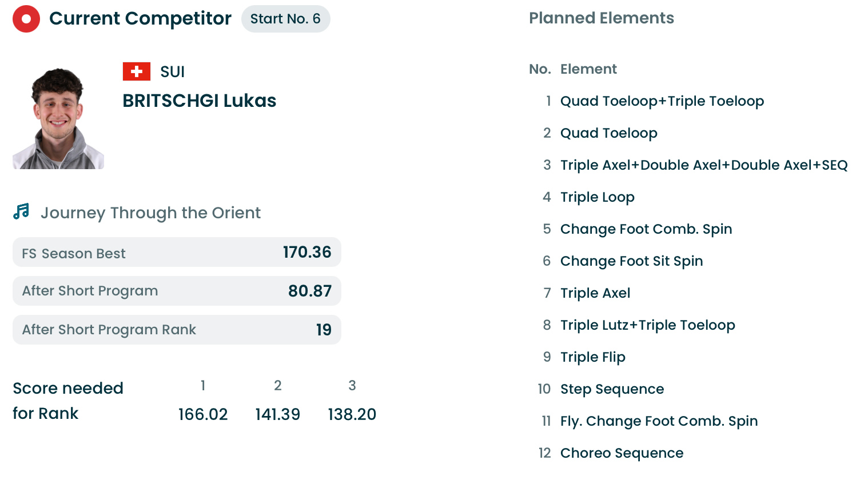Select Quad Toeloop+Triple Toeloop element
Viewport: 868px width, 480px height.
coord(662,101)
